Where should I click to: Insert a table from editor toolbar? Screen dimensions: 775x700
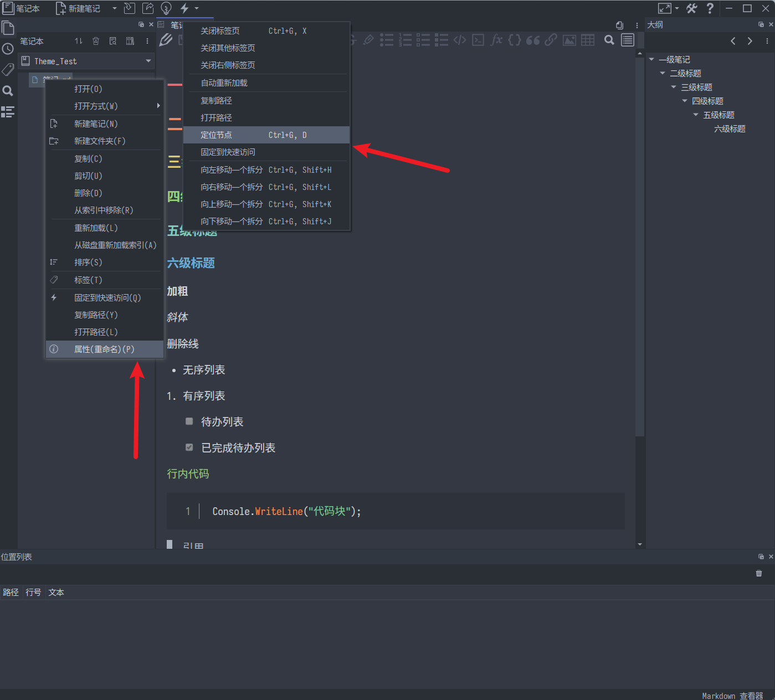pyautogui.click(x=588, y=40)
